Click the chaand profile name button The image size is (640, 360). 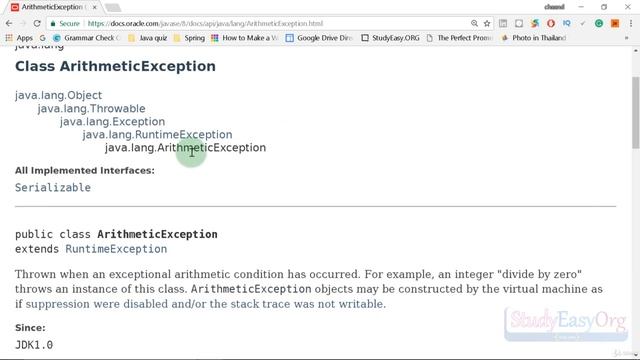554,7
